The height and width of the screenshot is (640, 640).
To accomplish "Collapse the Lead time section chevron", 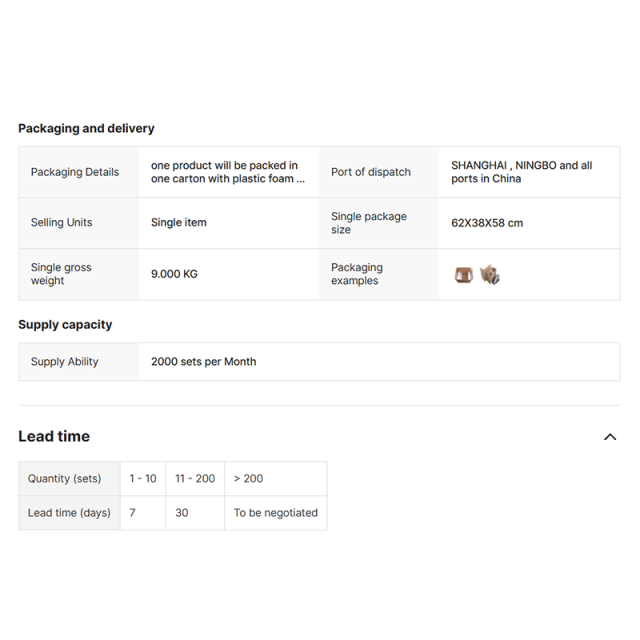I will tap(610, 437).
